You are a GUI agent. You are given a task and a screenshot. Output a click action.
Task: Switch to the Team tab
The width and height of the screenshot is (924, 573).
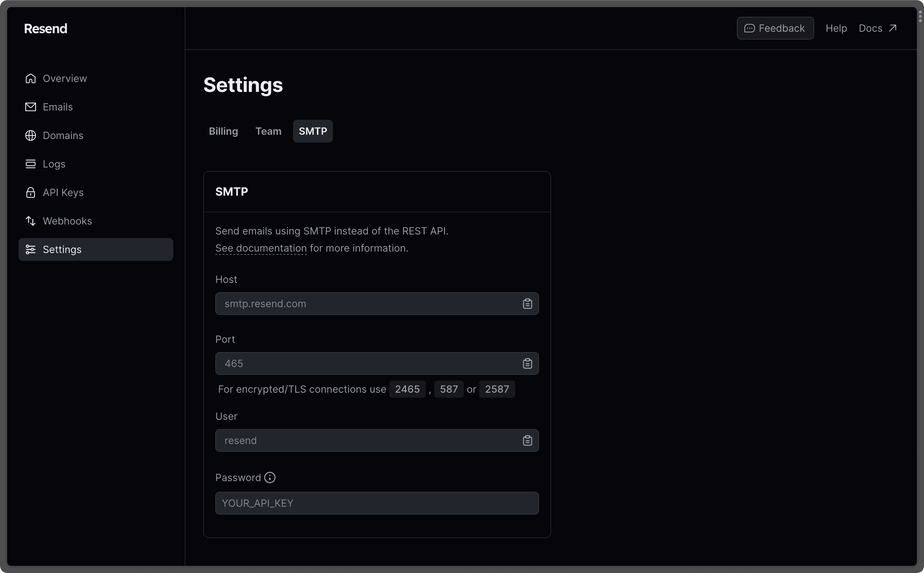point(268,131)
